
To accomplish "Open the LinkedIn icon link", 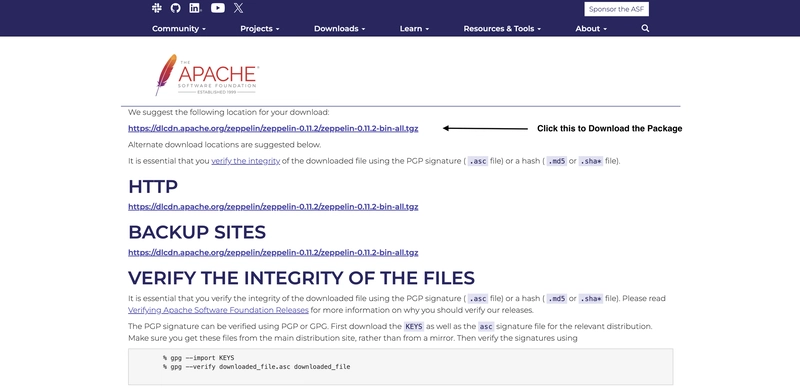I will 195,8.
